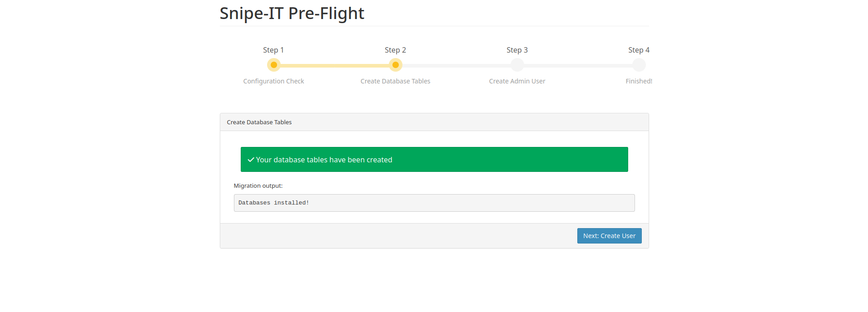Click the Step 4 text label

tap(639, 50)
